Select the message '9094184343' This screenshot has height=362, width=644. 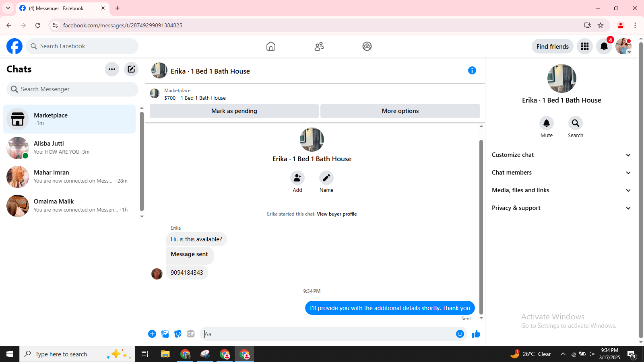click(187, 273)
